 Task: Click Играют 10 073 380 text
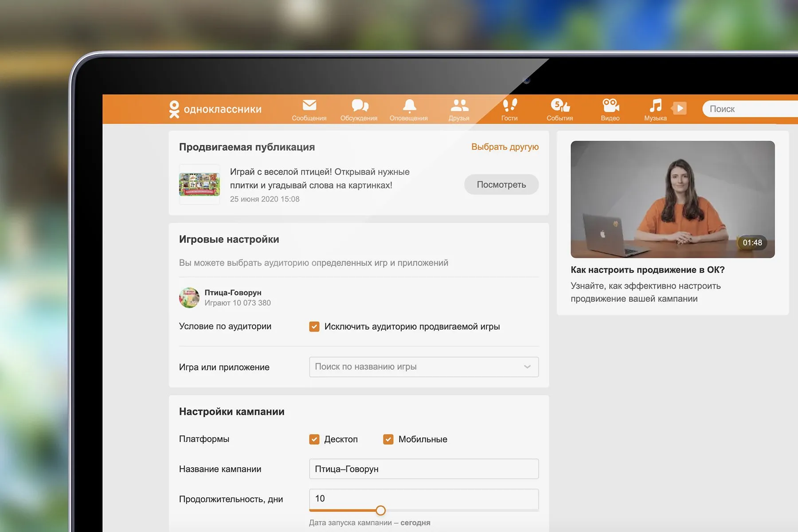point(238,303)
